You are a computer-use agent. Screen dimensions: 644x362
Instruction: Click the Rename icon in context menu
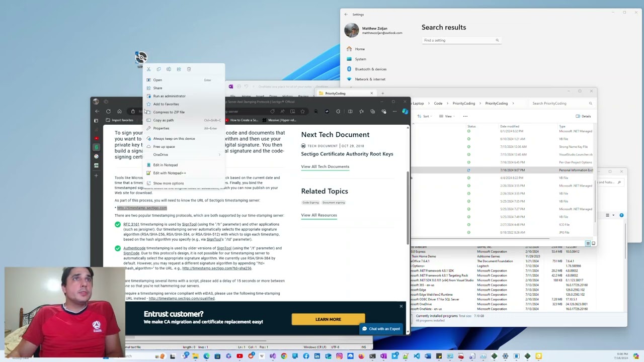click(169, 69)
